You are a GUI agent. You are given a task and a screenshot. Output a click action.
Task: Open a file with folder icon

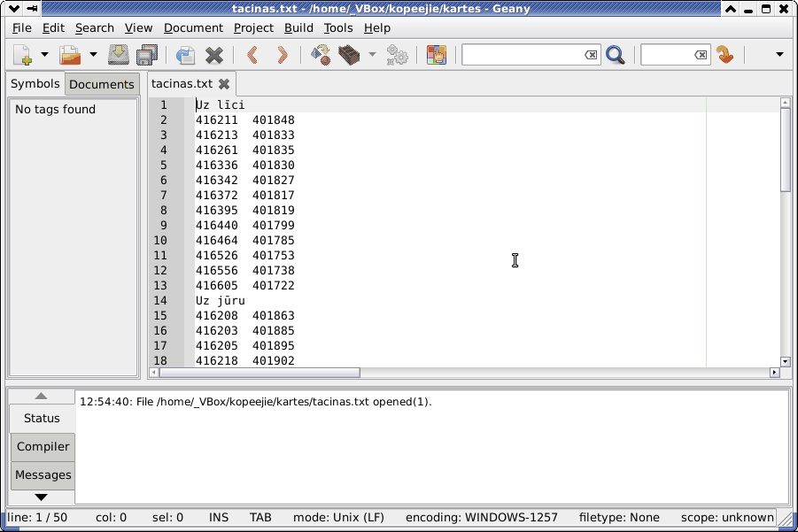point(70,55)
